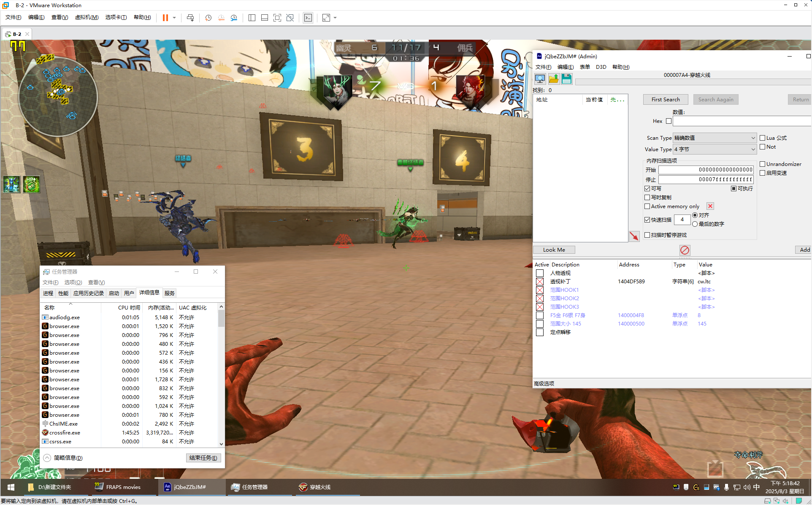
Task: Open the 表单 menu in jQbeZZbJM#
Action: pyautogui.click(x=585, y=67)
